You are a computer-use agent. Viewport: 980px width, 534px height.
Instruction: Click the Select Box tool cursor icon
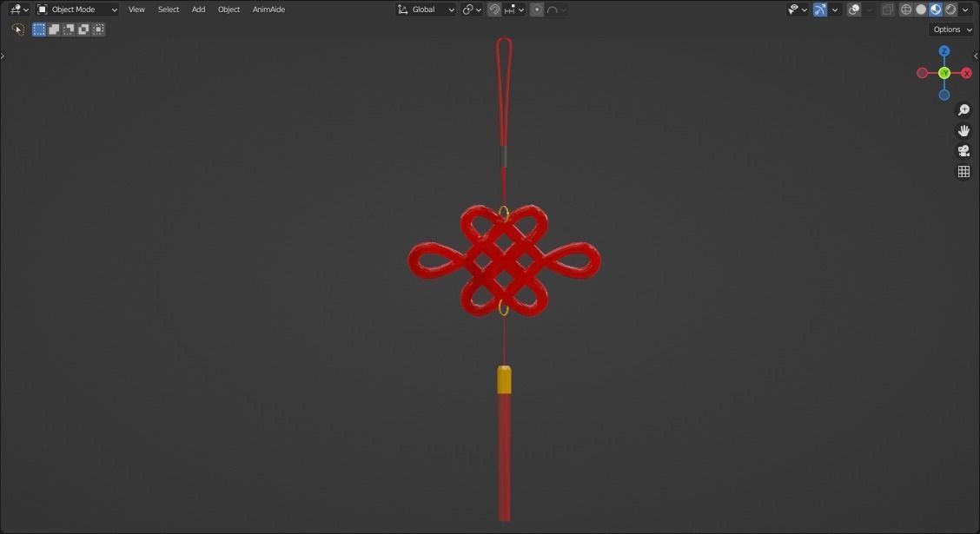[17, 30]
